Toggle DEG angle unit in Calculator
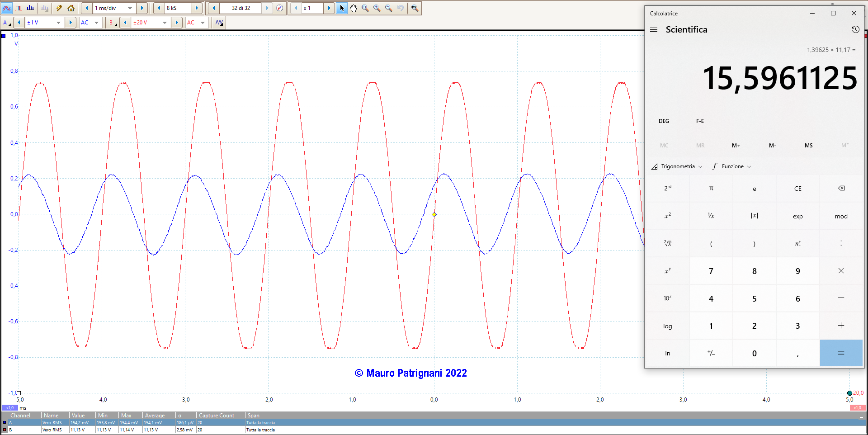 pos(664,121)
